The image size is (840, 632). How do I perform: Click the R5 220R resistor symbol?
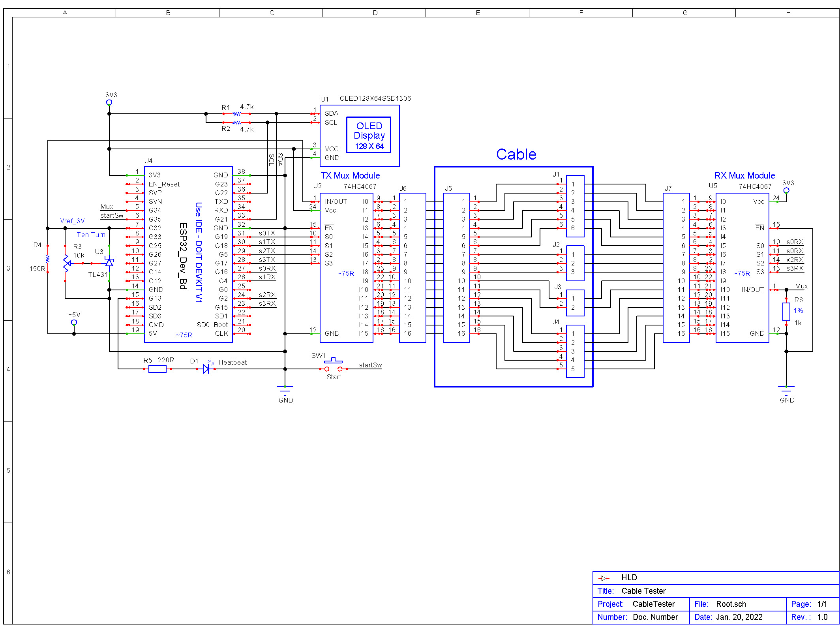tap(157, 369)
